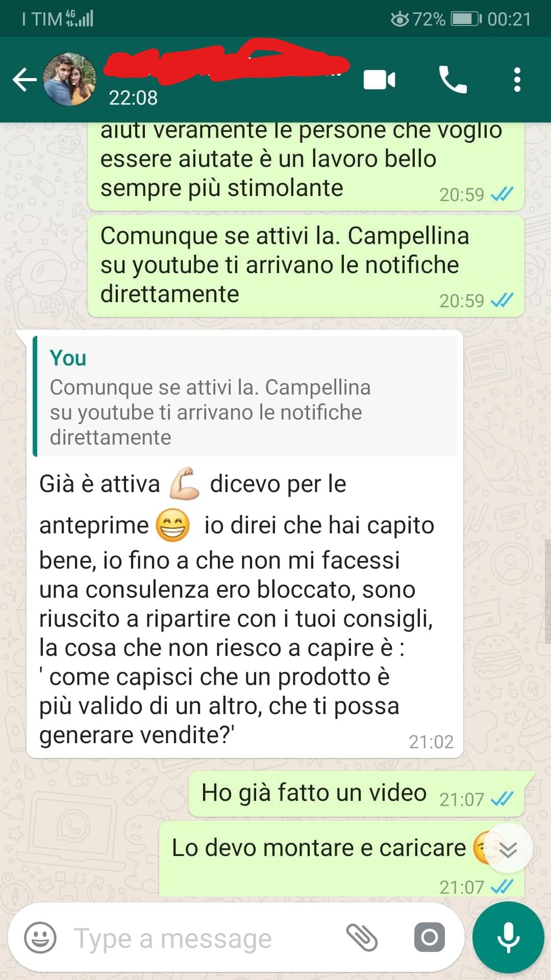Open the emoji picker
Image resolution: width=551 pixels, height=980 pixels.
pyautogui.click(x=40, y=938)
